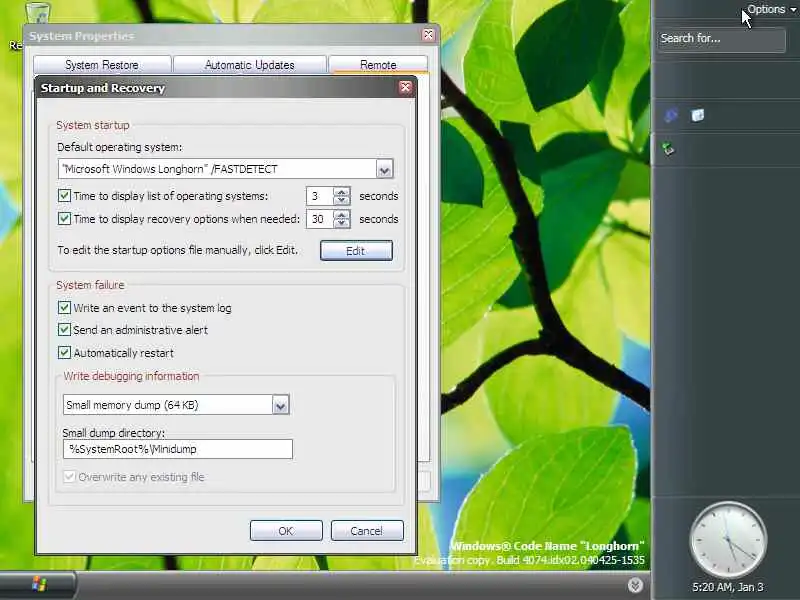
Task: Click the green sidebar tile icon
Action: 668,148
